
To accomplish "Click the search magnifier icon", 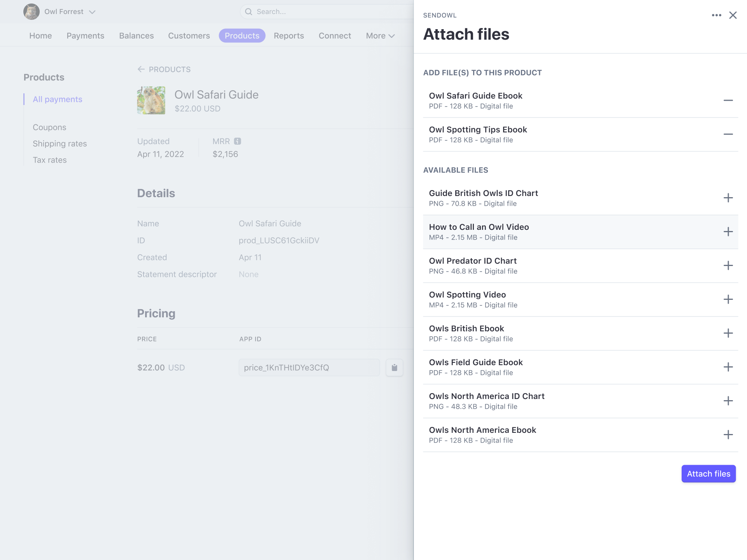I will [249, 12].
